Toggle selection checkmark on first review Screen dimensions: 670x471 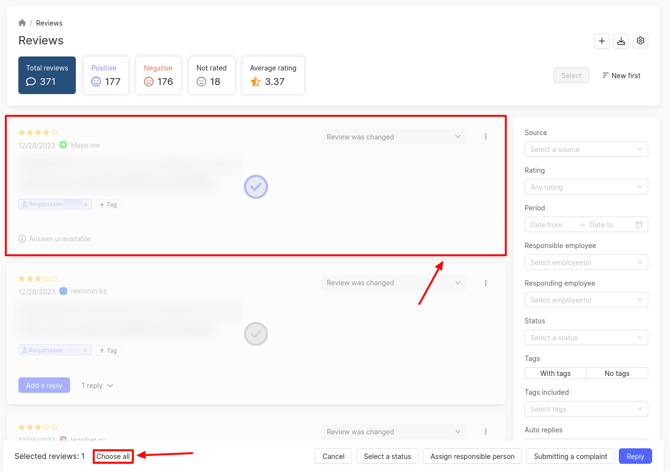coord(256,187)
